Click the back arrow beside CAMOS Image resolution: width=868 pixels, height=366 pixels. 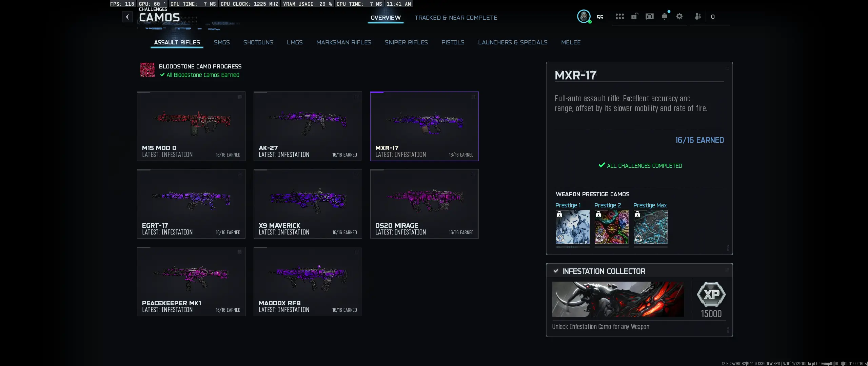pyautogui.click(x=127, y=17)
